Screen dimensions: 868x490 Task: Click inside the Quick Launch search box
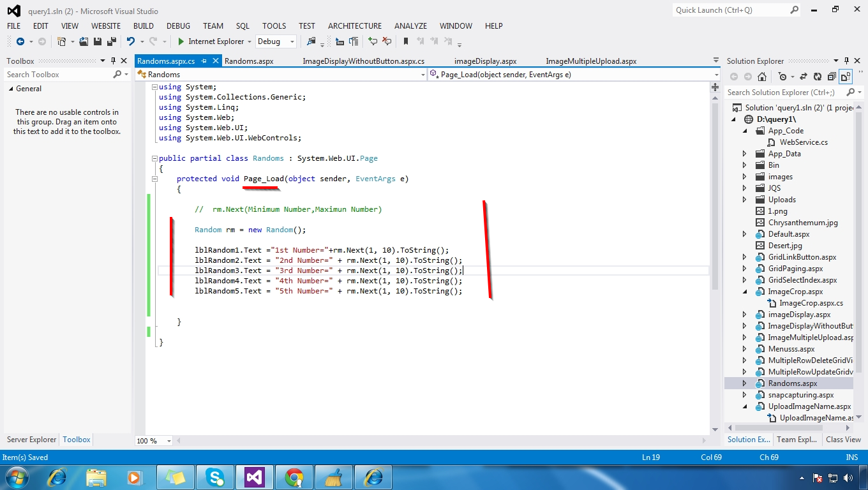pos(728,10)
